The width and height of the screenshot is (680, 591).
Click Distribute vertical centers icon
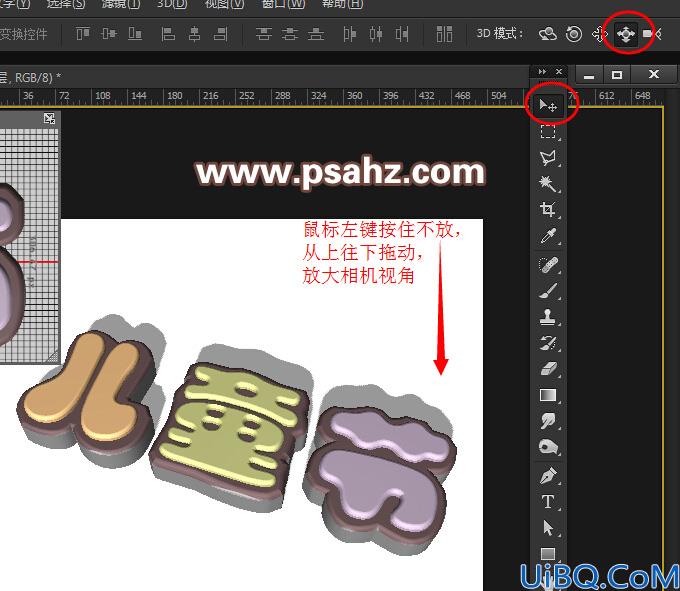pyautogui.click(x=290, y=33)
